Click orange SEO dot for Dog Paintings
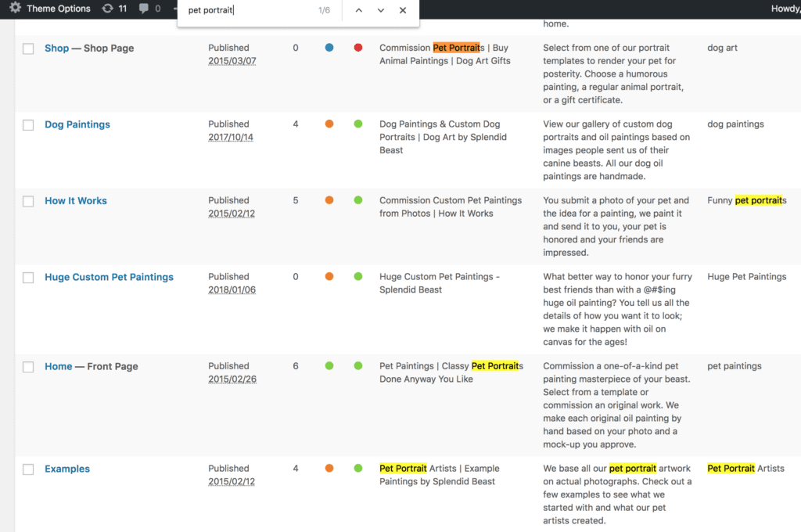Viewport: 801px width, 532px height. coord(329,124)
